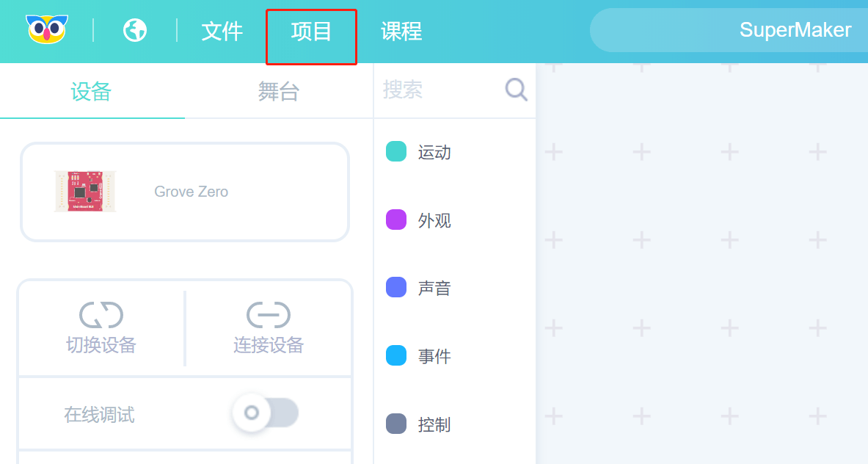Click the connect device link icon

click(269, 315)
